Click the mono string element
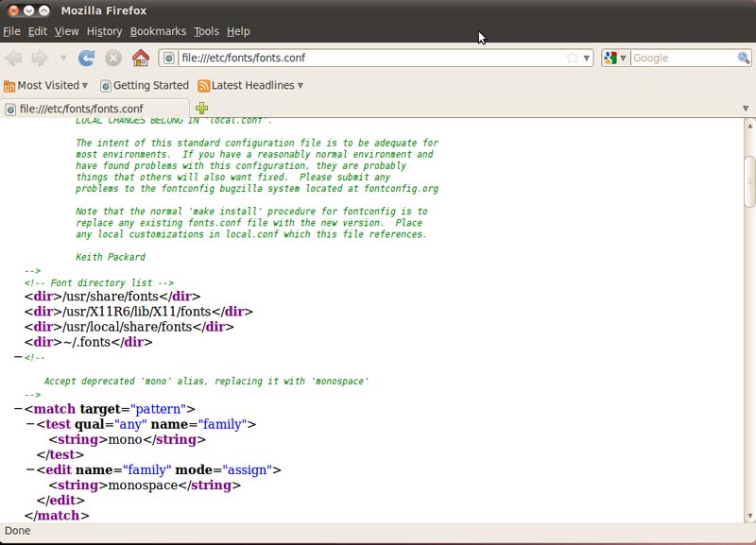Screen dimensions: 756x545 click(x=128, y=439)
